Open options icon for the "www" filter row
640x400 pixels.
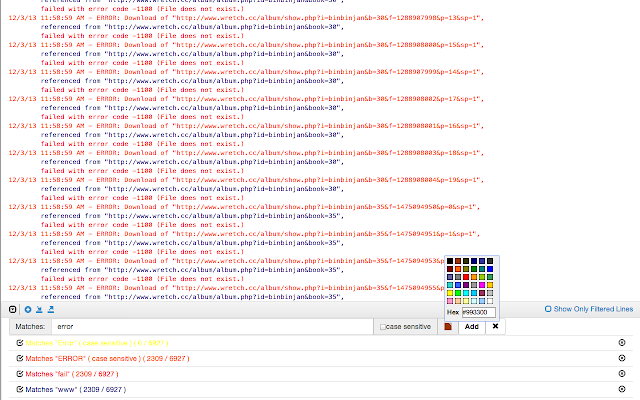622,389
